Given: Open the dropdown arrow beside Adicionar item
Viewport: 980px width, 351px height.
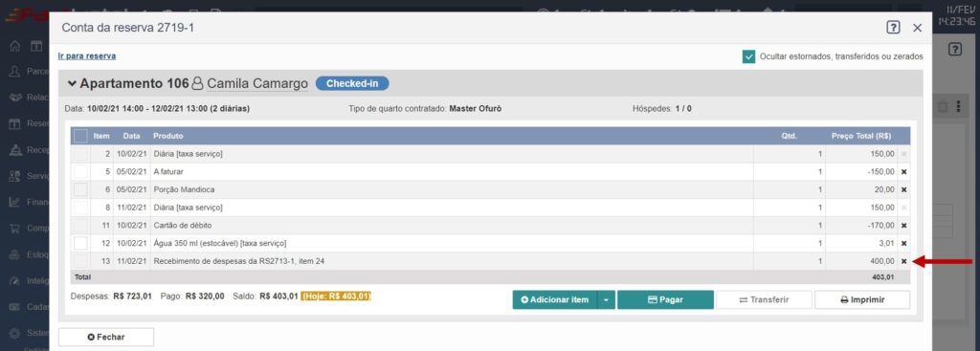Looking at the screenshot, I should click(606, 299).
